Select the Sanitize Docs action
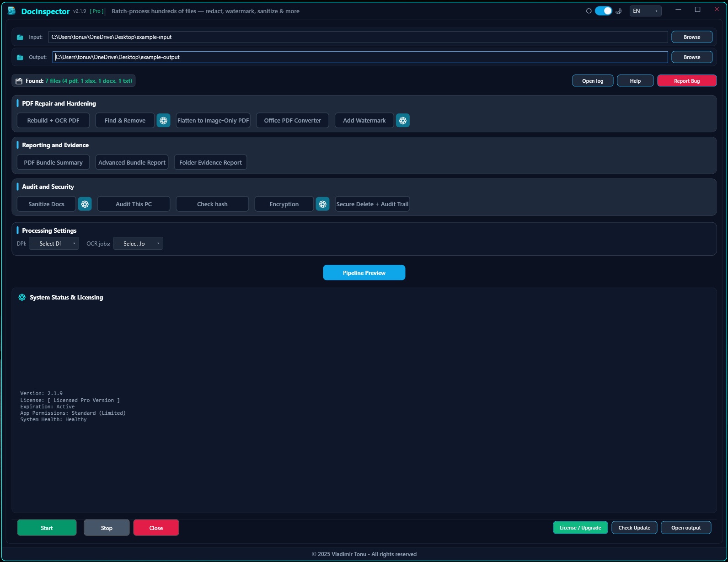 (x=46, y=204)
